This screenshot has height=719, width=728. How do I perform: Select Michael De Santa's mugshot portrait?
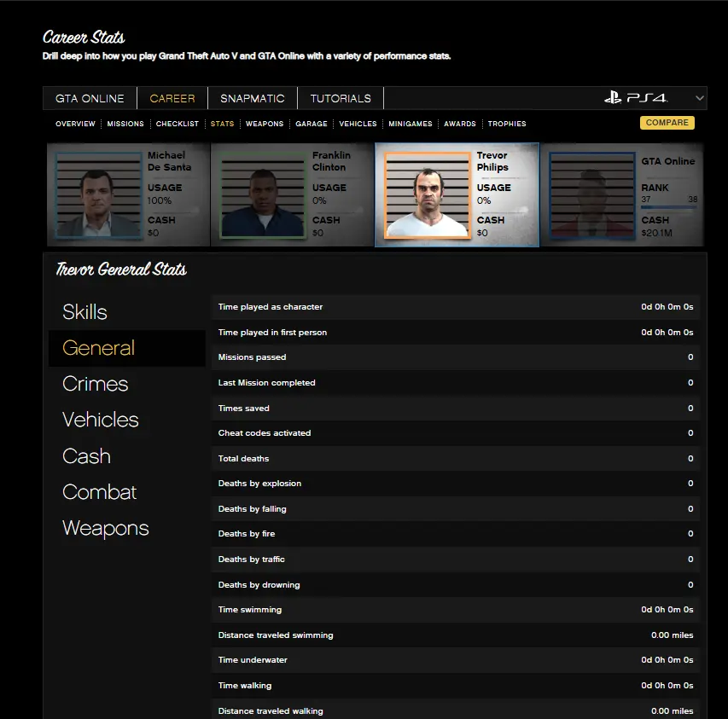pos(99,195)
